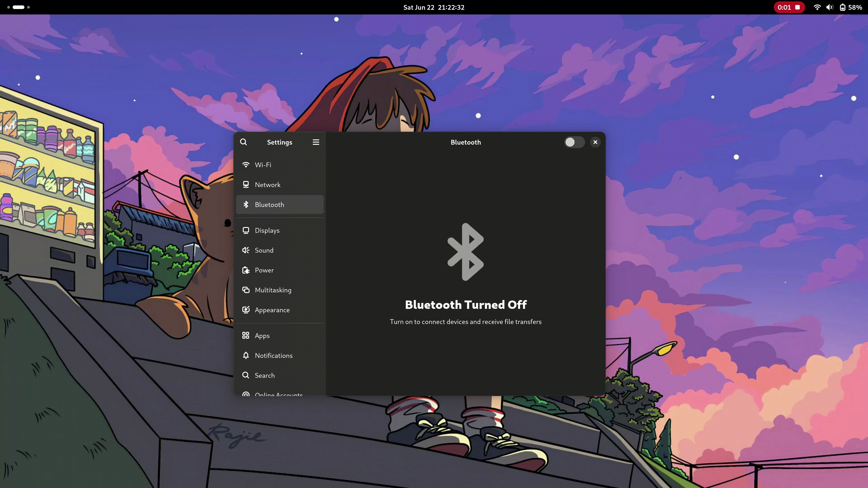Click the Displays monitor icon
The height and width of the screenshot is (488, 868).
(246, 230)
